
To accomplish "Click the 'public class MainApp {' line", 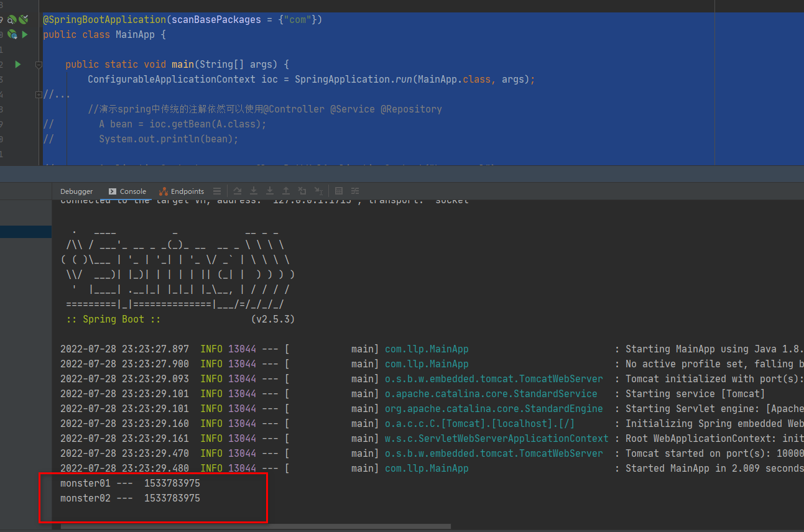I will pos(104,35).
